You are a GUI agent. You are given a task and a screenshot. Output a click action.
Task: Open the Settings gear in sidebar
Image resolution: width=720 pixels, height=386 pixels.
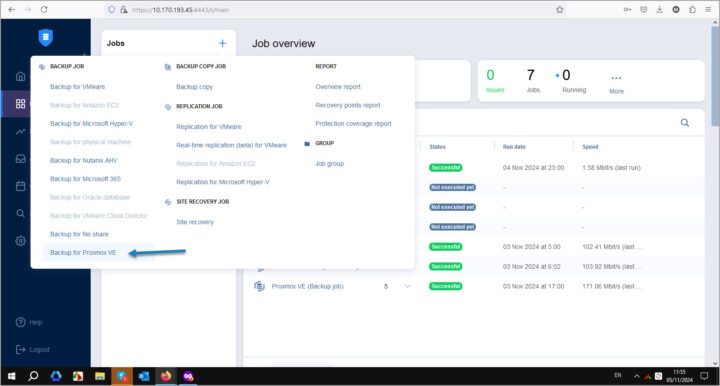pyautogui.click(x=21, y=241)
